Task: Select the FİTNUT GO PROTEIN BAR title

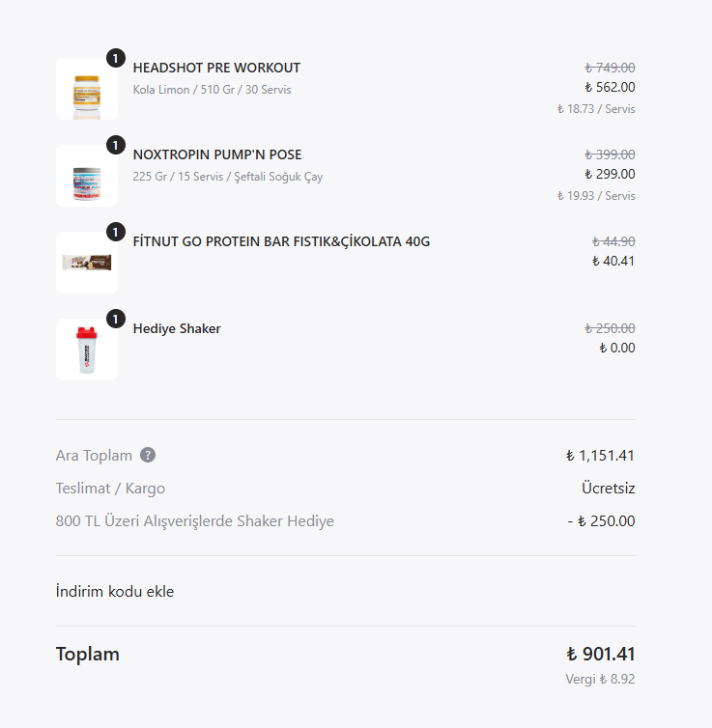Action: click(281, 241)
